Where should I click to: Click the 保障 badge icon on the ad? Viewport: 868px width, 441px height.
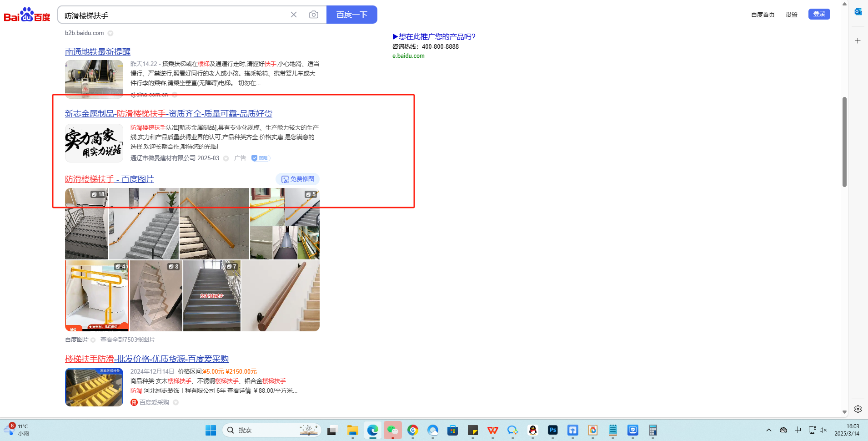[x=261, y=158]
